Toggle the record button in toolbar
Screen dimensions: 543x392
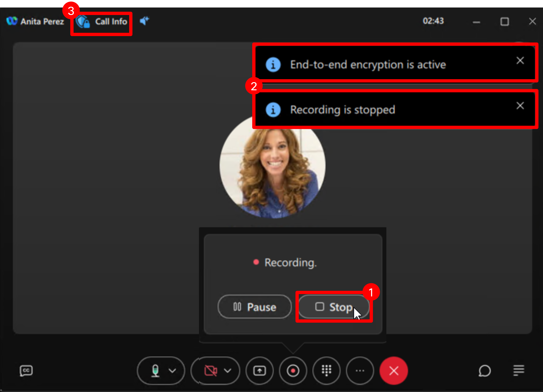pos(293,370)
